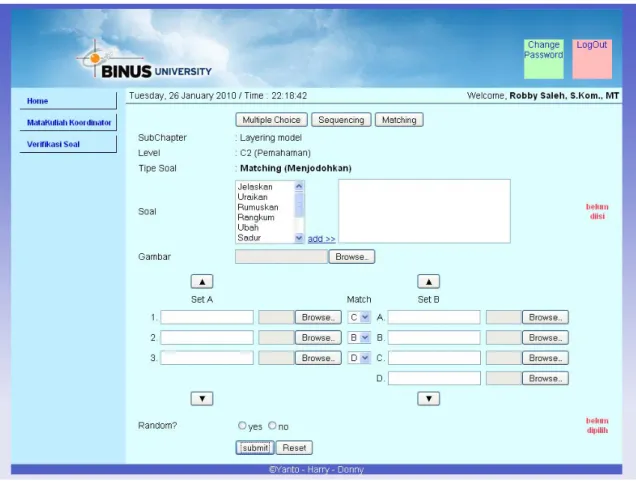
Task: Click the 'add >>' link
Action: pos(321,239)
